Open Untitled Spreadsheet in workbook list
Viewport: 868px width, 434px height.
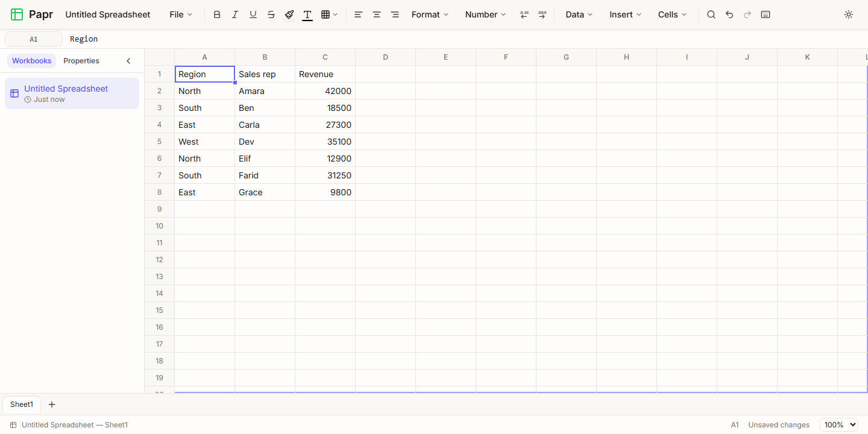point(72,93)
